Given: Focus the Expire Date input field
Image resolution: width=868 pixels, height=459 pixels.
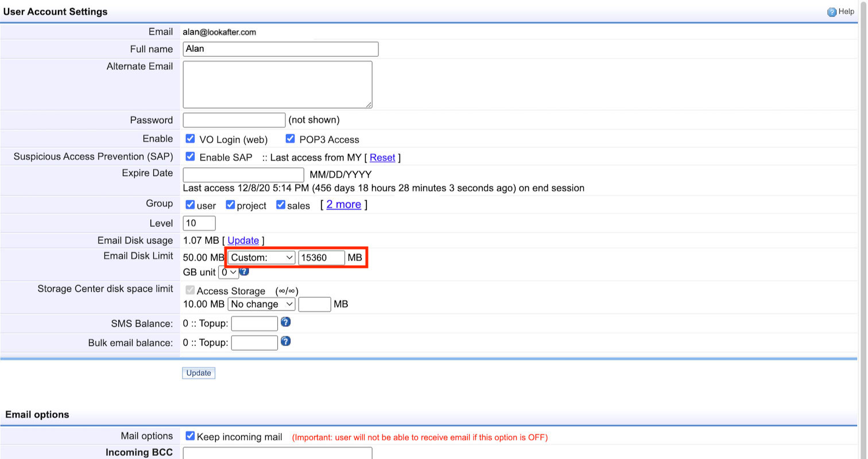Looking at the screenshot, I should point(243,174).
